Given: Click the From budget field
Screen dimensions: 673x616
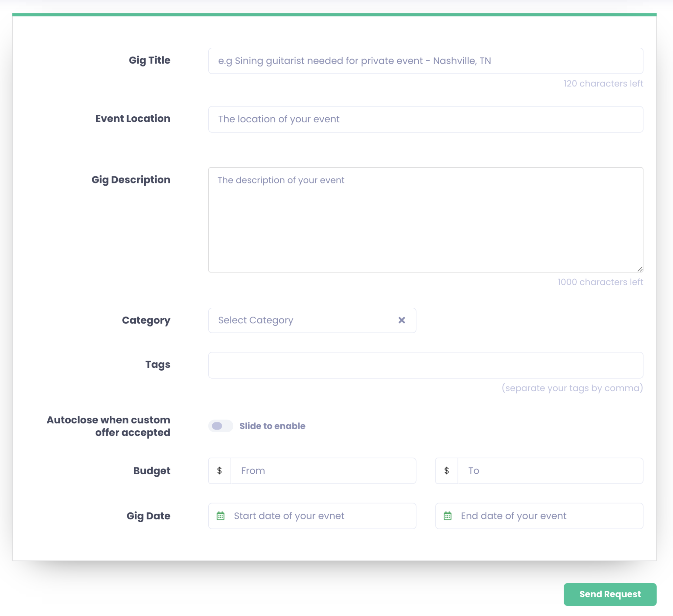Looking at the screenshot, I should point(322,470).
